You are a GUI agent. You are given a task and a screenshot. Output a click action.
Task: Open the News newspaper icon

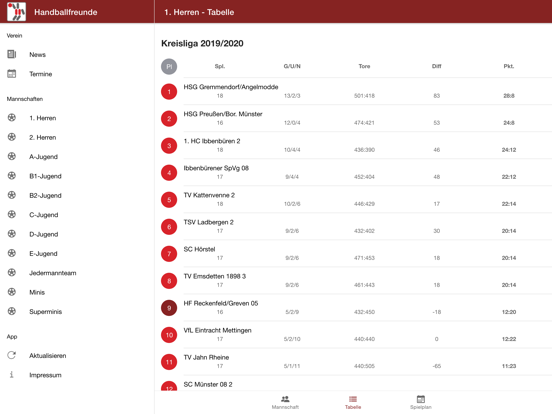(12, 54)
